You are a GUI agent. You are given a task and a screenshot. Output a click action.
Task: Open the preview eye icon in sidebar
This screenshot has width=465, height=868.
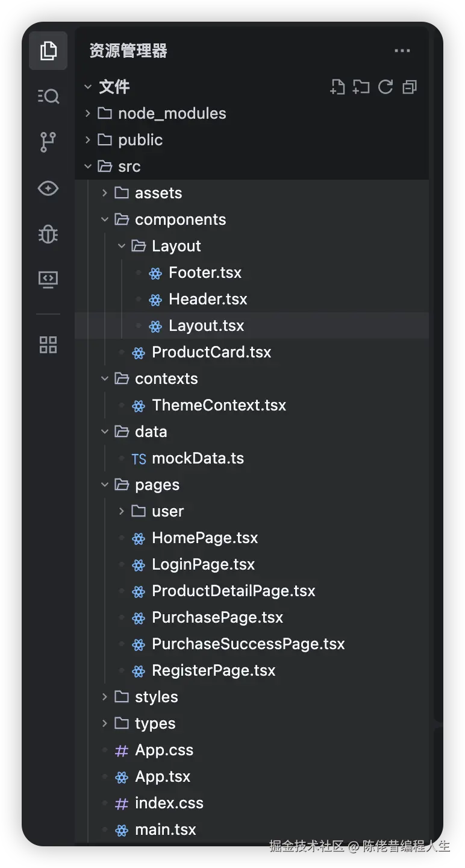48,188
